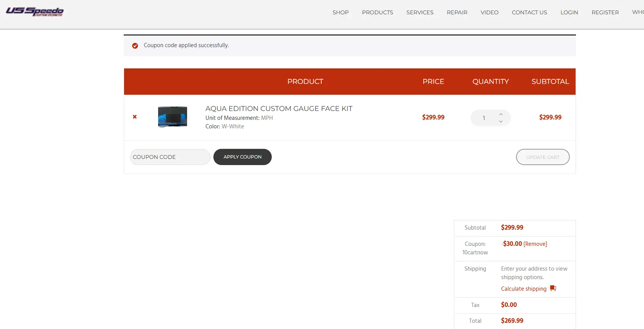Image resolution: width=644 pixels, height=329 pixels.
Task: Click the US Speedo logo
Action: point(35,12)
